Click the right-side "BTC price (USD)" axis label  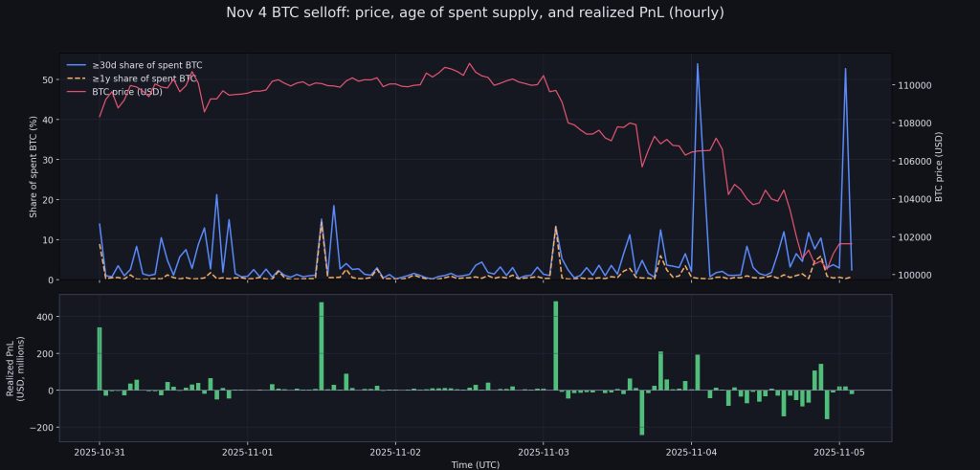click(x=939, y=167)
